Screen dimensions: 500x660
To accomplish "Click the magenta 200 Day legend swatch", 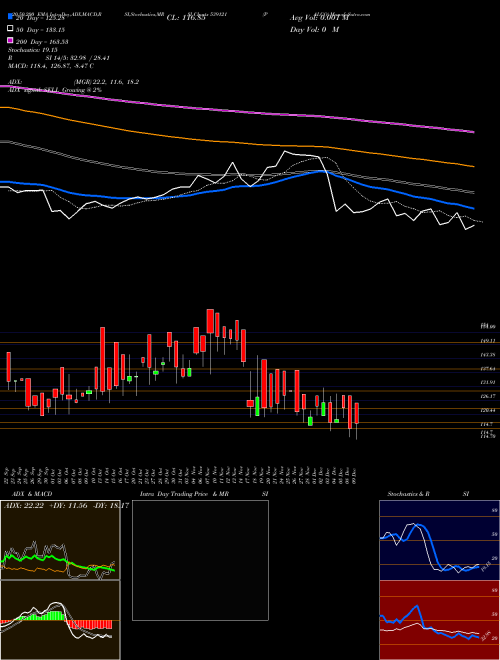I will click(x=10, y=40).
